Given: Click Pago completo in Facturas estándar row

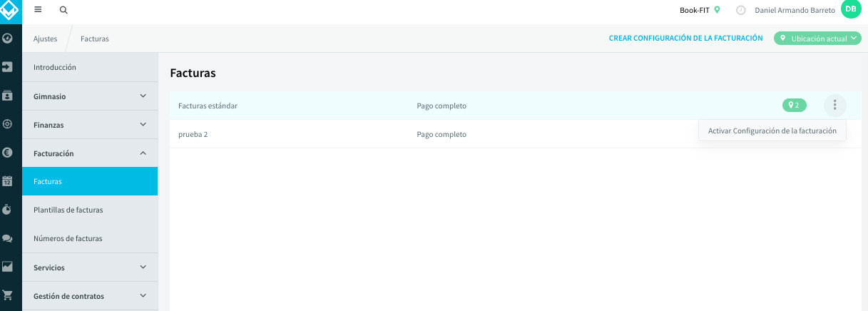Looking at the screenshot, I should 441,106.
